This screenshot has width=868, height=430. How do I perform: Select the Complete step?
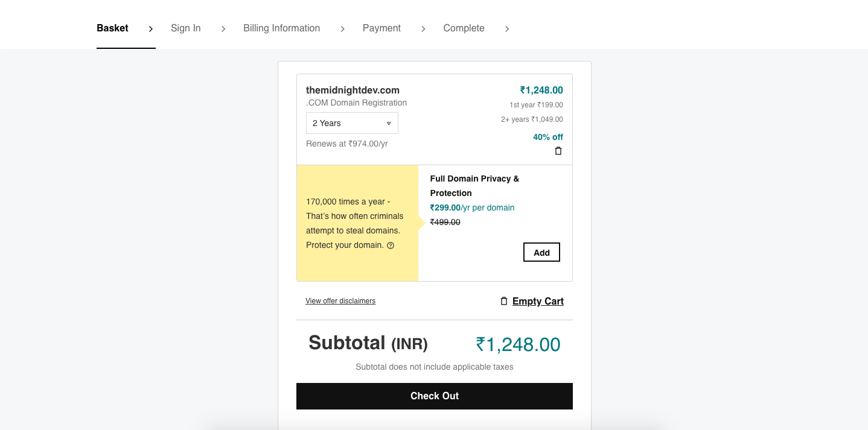pyautogui.click(x=464, y=28)
